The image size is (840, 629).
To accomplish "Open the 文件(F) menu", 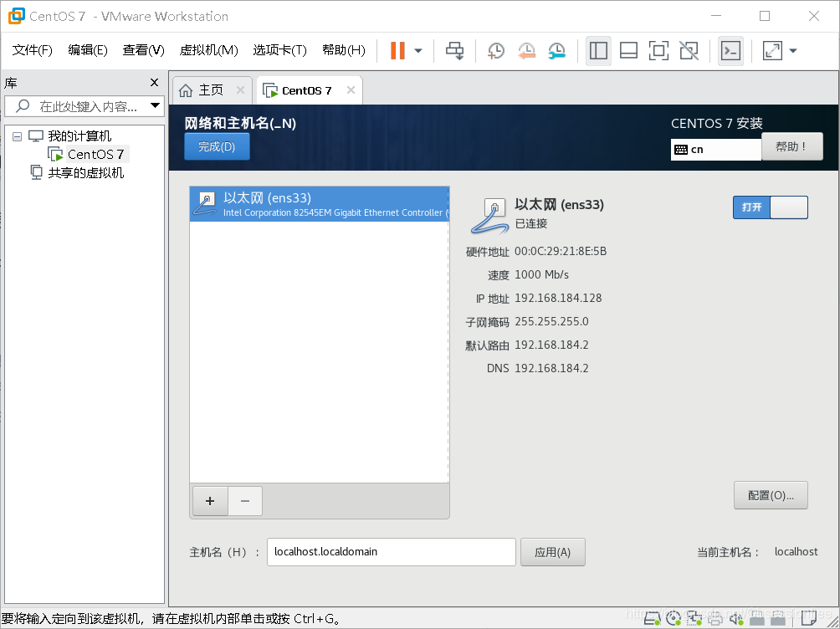I will tap(32, 50).
